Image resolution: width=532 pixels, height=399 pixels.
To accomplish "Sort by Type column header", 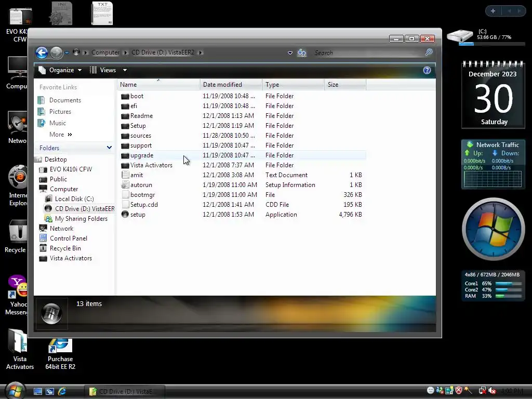I will tap(294, 85).
